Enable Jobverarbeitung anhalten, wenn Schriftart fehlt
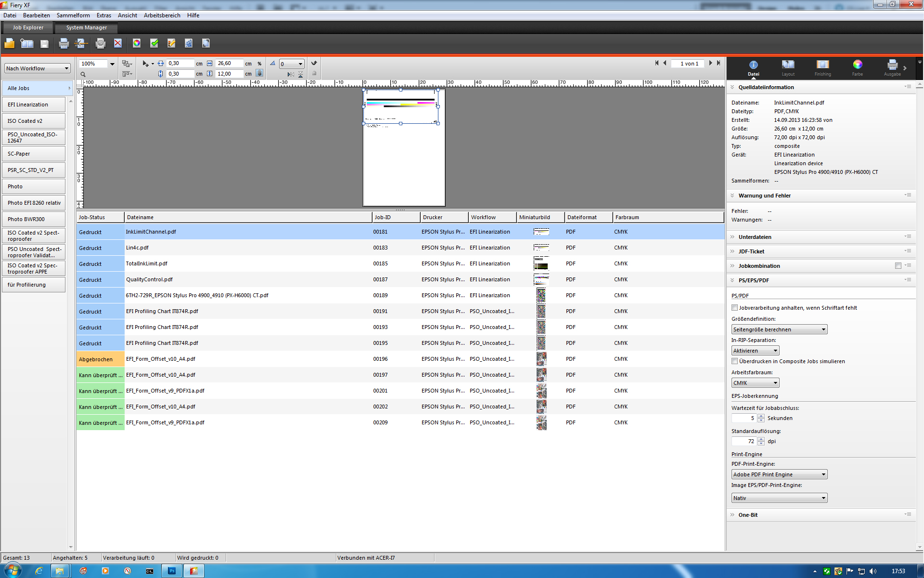Image resolution: width=924 pixels, height=578 pixels. point(734,308)
